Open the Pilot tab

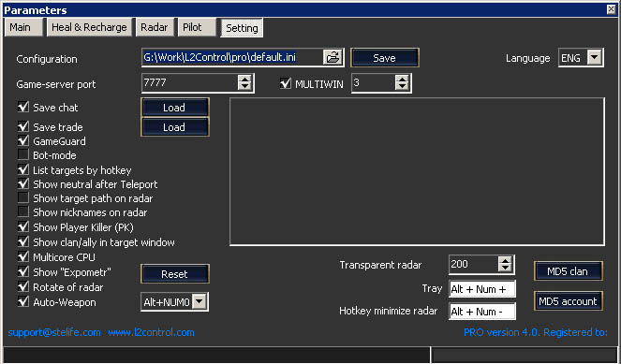coord(197,27)
